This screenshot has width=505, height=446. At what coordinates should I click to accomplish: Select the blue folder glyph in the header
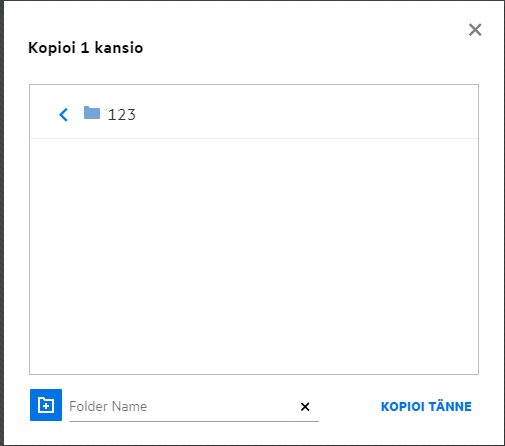pyautogui.click(x=92, y=113)
